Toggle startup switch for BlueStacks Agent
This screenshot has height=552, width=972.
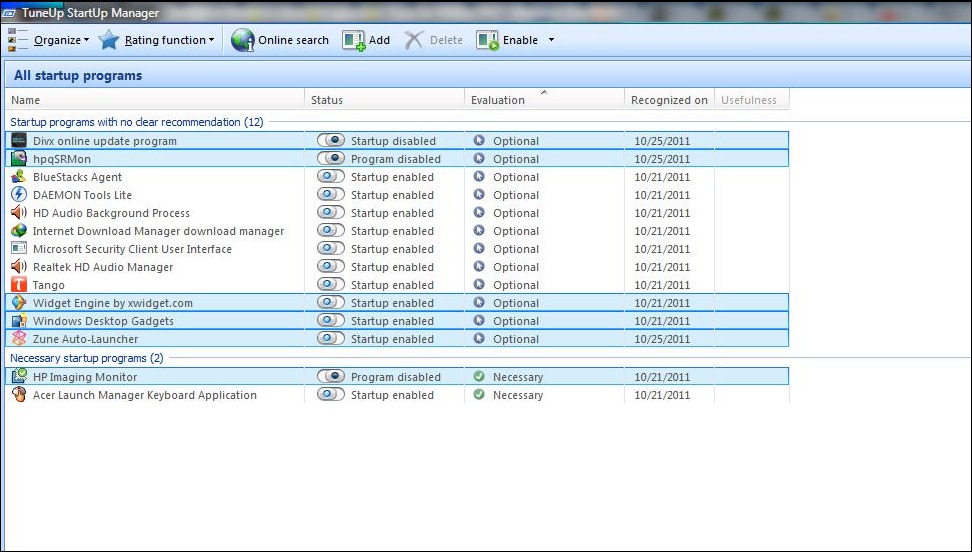330,176
